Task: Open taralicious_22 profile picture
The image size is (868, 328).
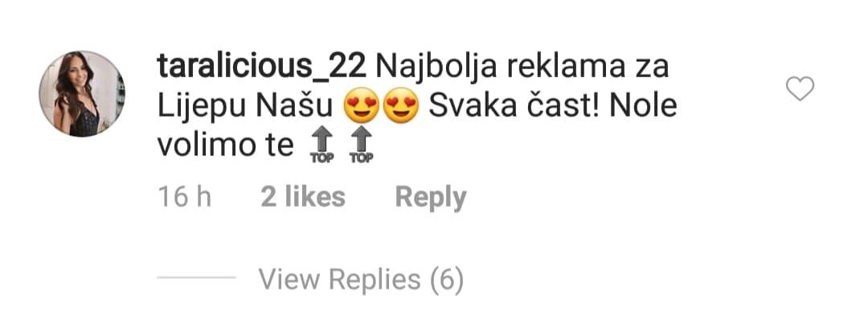Action: tap(82, 93)
